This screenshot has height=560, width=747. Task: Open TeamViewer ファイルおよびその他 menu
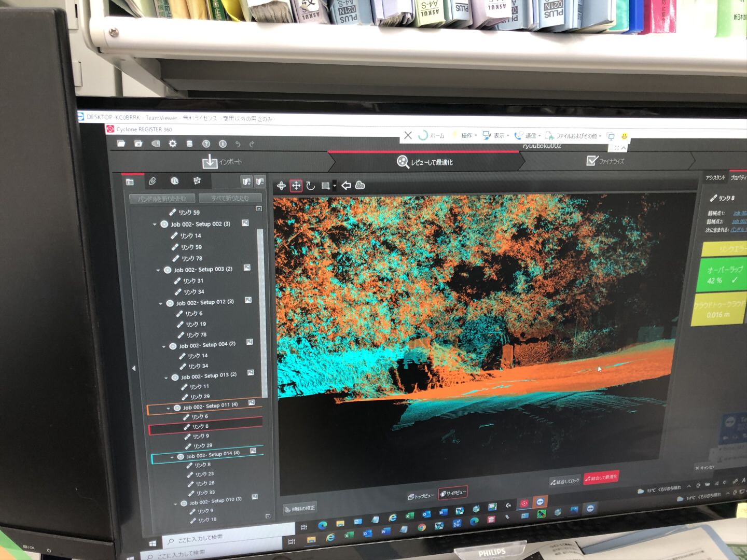coord(574,136)
